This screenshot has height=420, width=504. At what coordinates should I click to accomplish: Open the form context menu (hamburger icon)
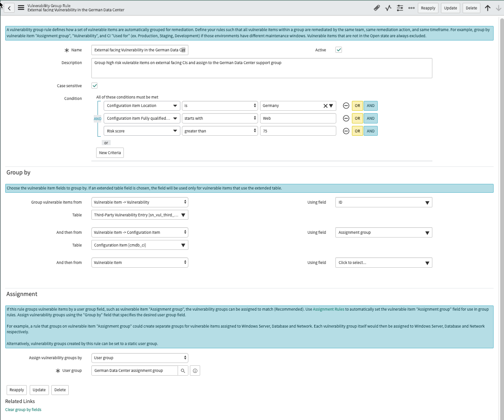[x=21, y=8]
